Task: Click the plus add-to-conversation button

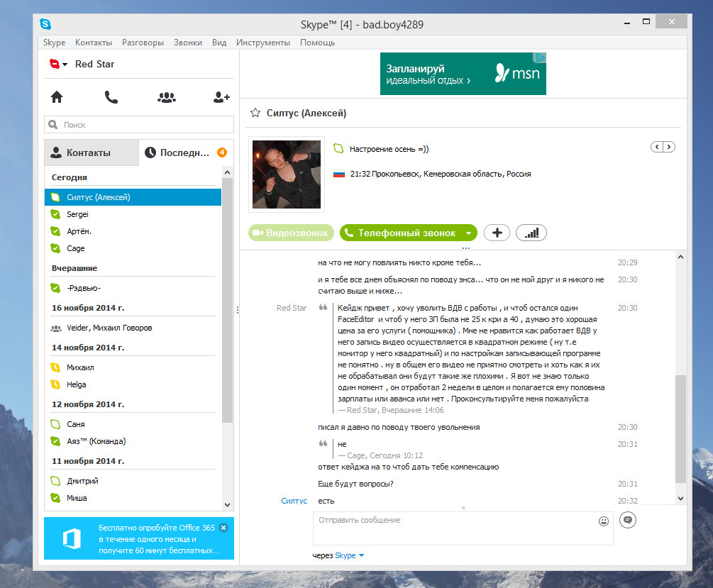Action: (497, 233)
